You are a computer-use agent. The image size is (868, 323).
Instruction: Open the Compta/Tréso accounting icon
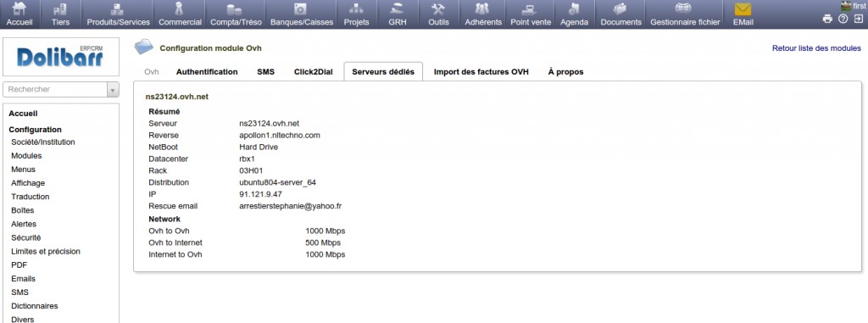(235, 9)
